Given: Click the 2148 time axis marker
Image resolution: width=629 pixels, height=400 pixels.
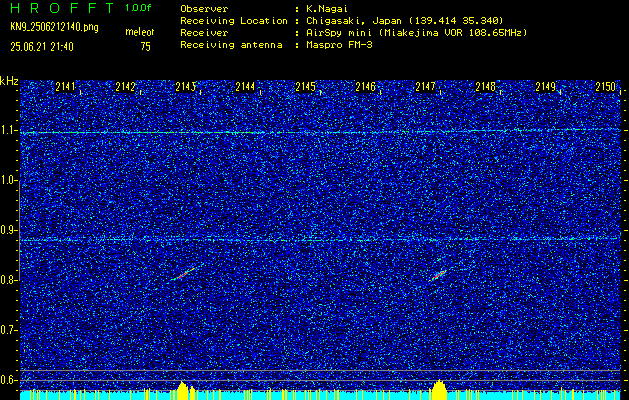Looking at the screenshot, I should [x=485, y=87].
